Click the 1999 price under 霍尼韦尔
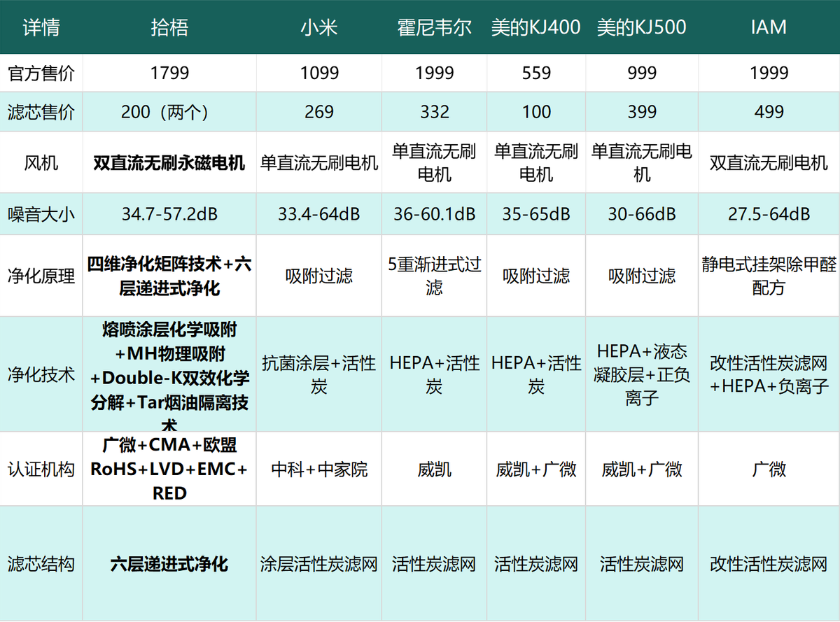 pyautogui.click(x=434, y=73)
